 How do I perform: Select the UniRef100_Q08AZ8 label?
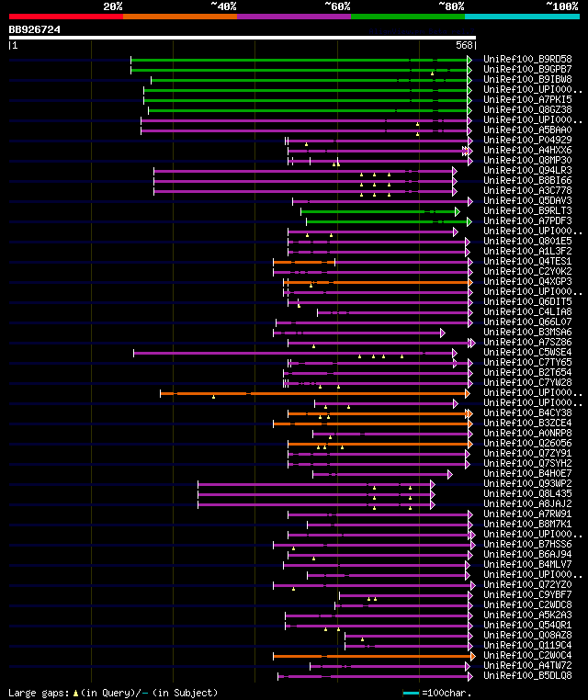pyautogui.click(x=527, y=636)
